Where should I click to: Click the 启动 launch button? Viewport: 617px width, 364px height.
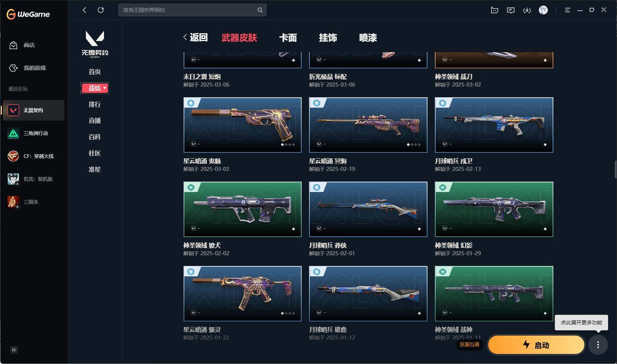pyautogui.click(x=536, y=345)
